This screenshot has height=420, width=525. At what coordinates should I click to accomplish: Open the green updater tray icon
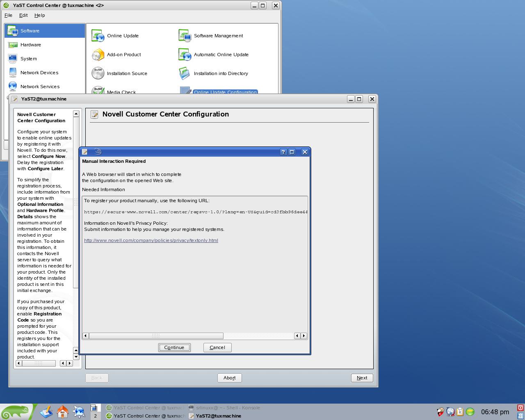pyautogui.click(x=470, y=412)
